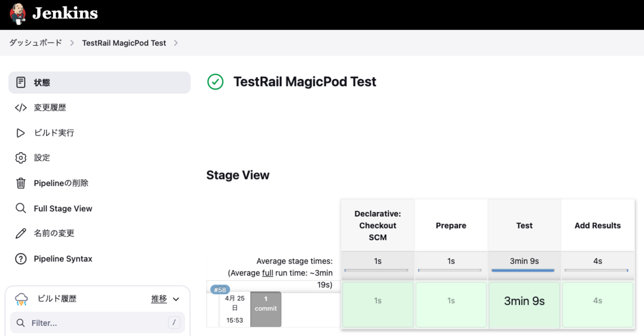
Task: Click the green success checkmark status icon
Action: [x=215, y=82]
